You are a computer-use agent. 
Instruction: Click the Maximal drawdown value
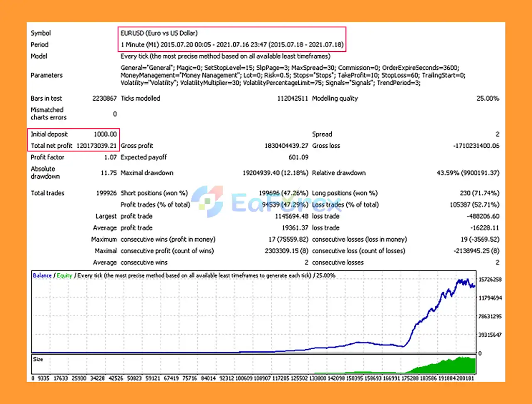[275, 173]
